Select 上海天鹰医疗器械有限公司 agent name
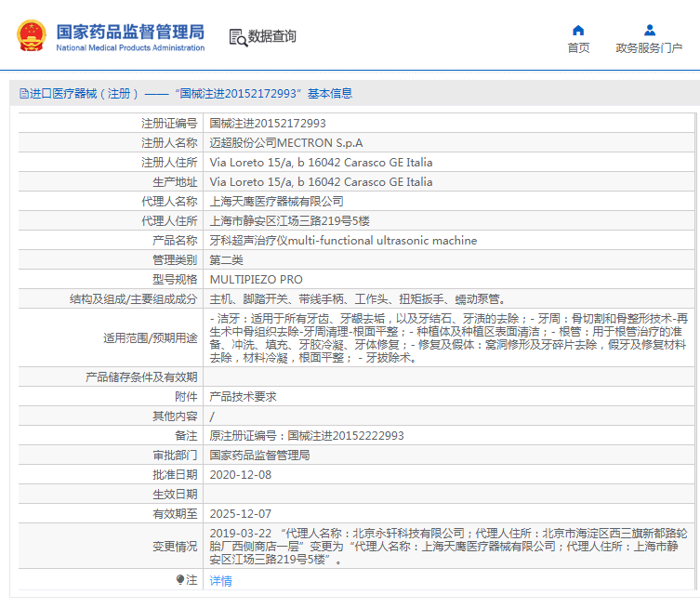This screenshot has width=700, height=608. click(x=276, y=202)
